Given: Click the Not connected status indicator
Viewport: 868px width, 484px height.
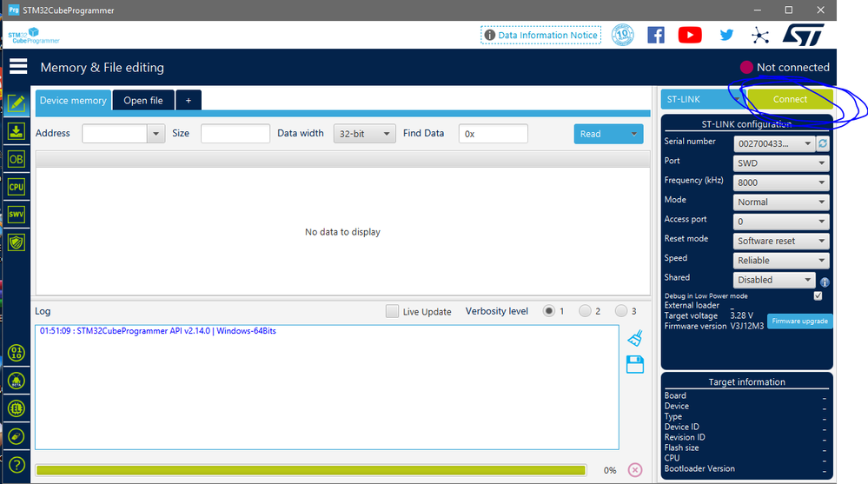Looking at the screenshot, I should pos(785,67).
